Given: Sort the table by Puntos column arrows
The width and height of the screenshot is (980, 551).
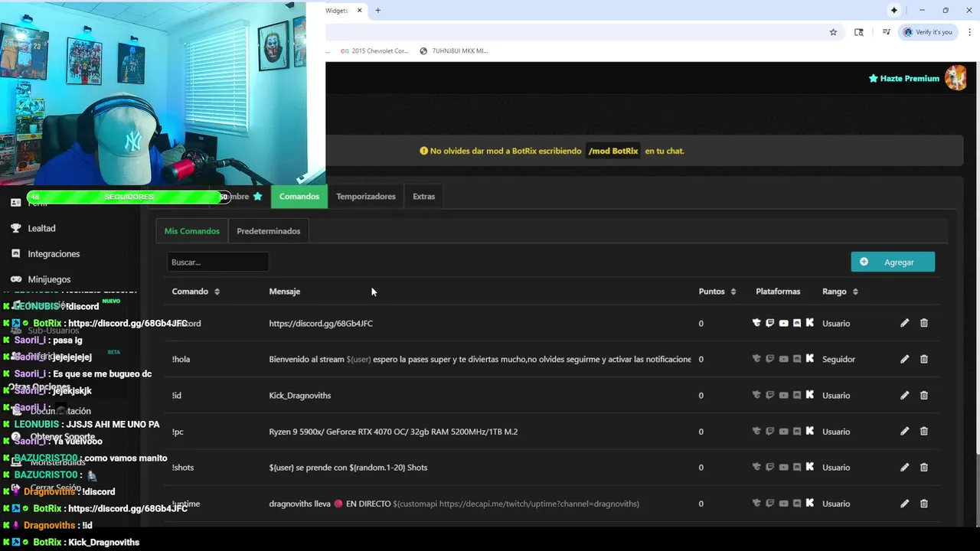Looking at the screenshot, I should (x=733, y=292).
